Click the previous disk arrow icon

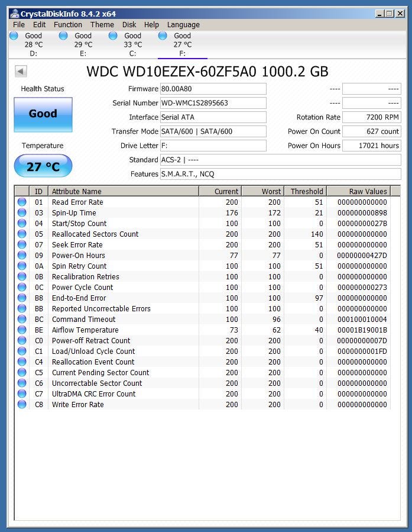21,71
